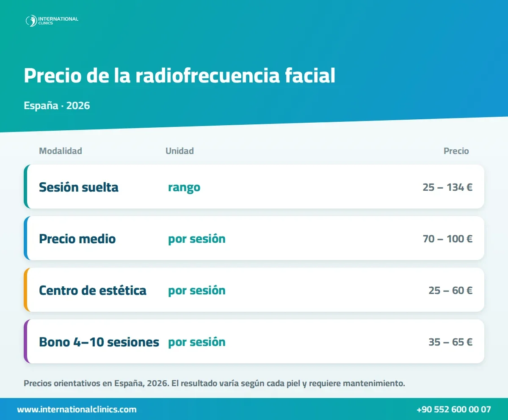This screenshot has height=420, width=508.
Task: Click the price '70 – 100 €'
Action: pos(447,239)
